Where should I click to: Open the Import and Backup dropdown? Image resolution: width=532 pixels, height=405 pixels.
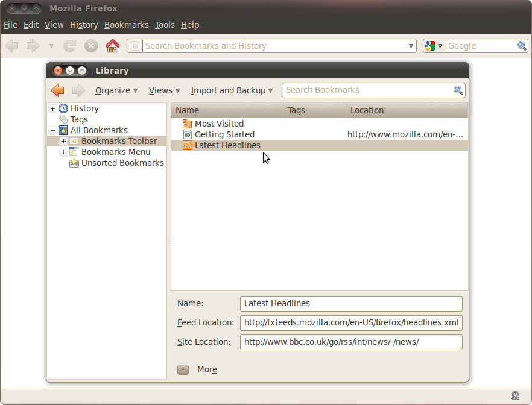pos(232,90)
